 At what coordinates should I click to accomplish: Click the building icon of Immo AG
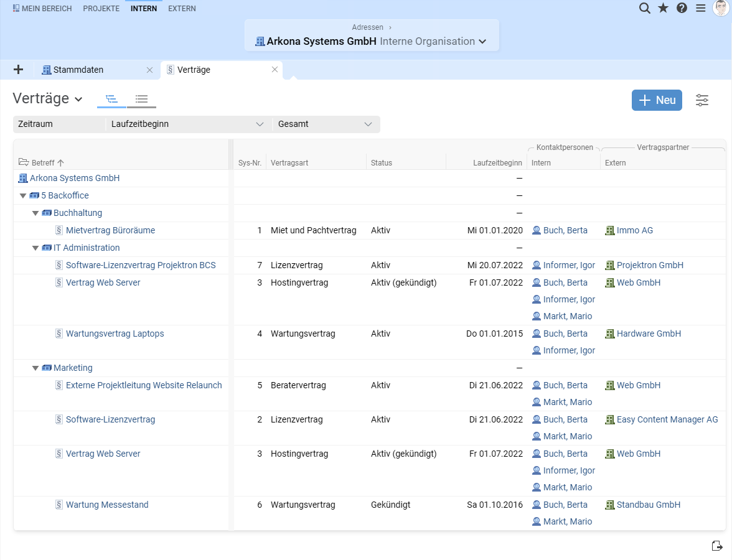tap(610, 230)
